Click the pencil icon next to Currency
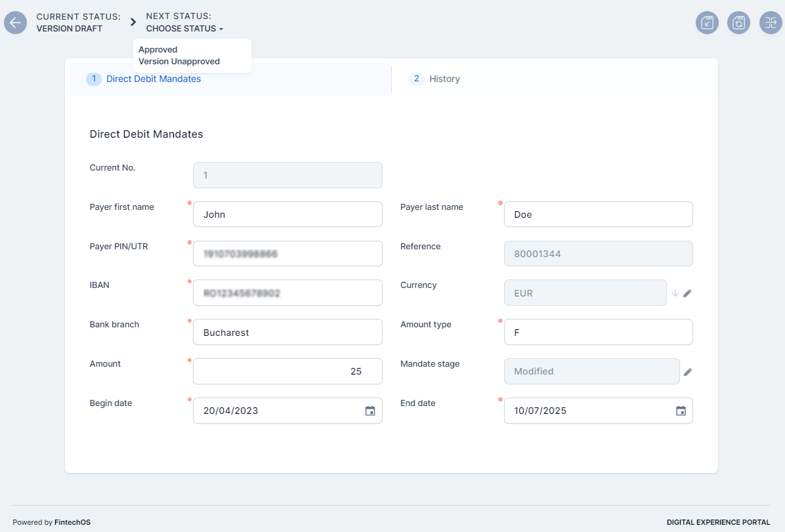Screen dimensions: 785x532 [687, 293]
